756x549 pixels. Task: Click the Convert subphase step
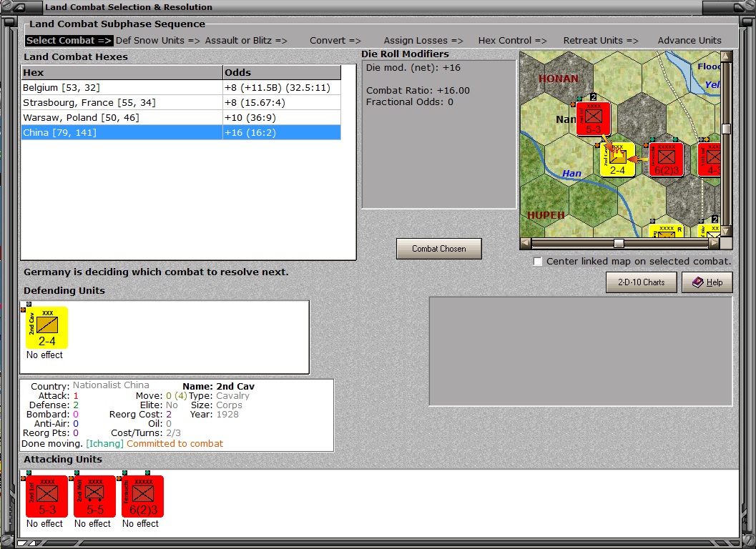pyautogui.click(x=335, y=41)
